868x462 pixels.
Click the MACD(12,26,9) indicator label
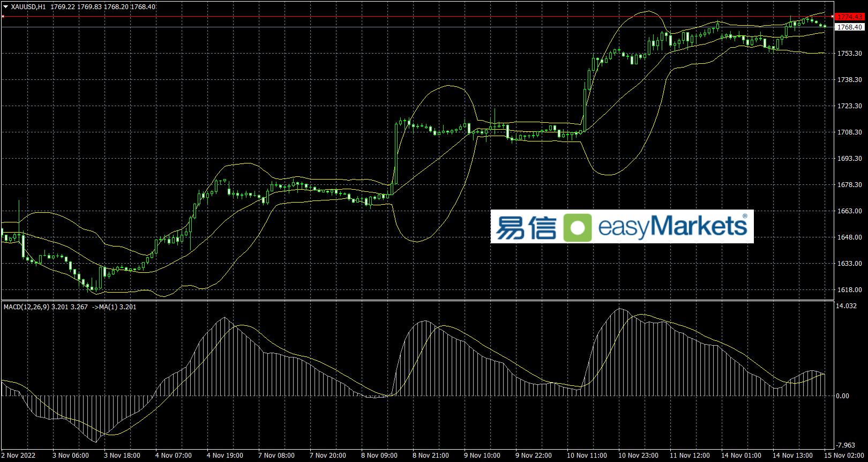pyautogui.click(x=26, y=307)
